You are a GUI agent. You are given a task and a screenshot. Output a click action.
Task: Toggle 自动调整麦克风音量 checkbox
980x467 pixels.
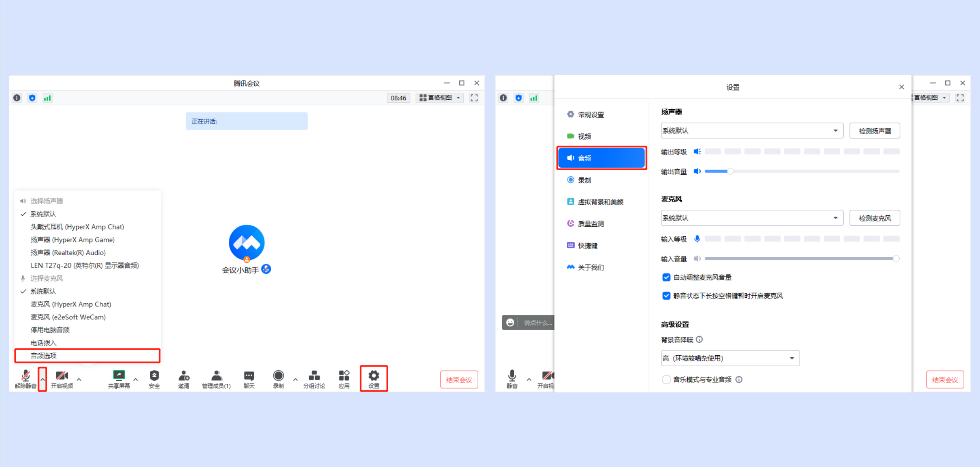click(x=666, y=277)
